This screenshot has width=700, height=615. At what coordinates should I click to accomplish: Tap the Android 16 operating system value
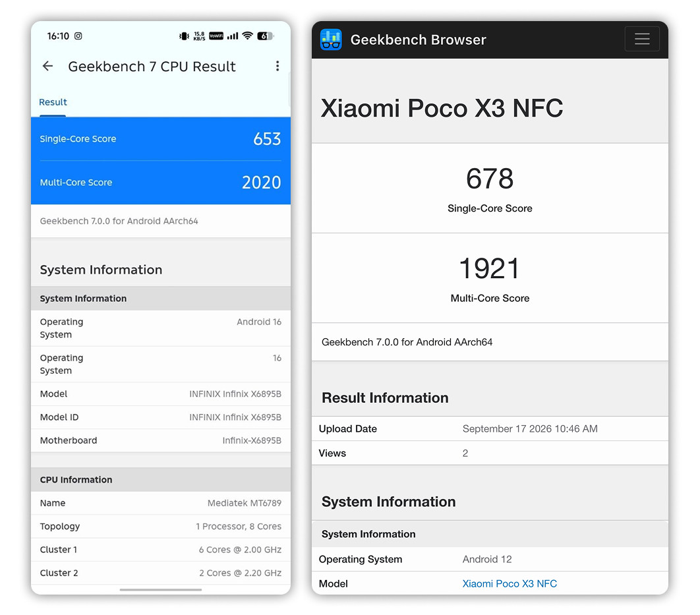coord(259,322)
